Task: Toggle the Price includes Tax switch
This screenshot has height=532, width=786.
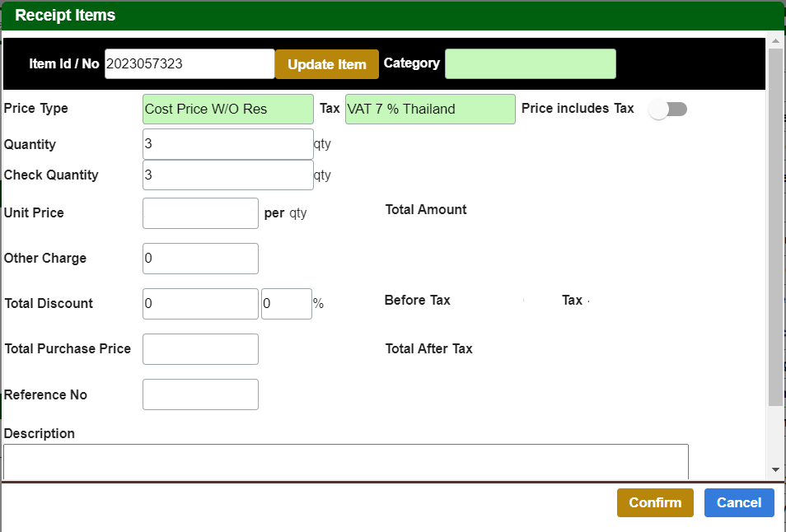Action: click(668, 108)
